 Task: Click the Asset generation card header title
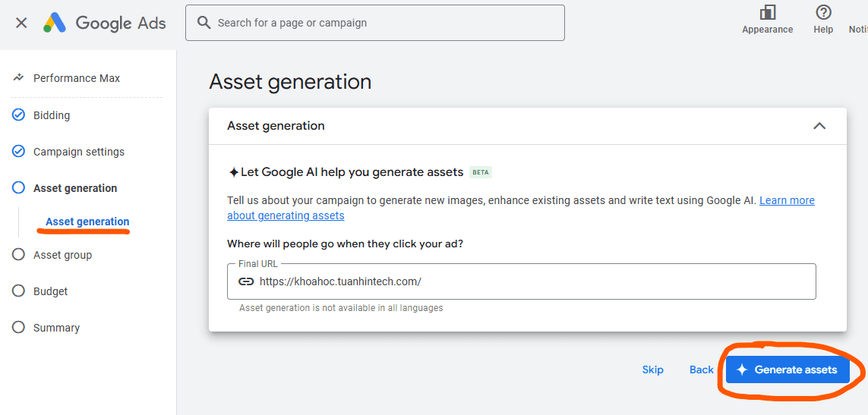(x=276, y=126)
